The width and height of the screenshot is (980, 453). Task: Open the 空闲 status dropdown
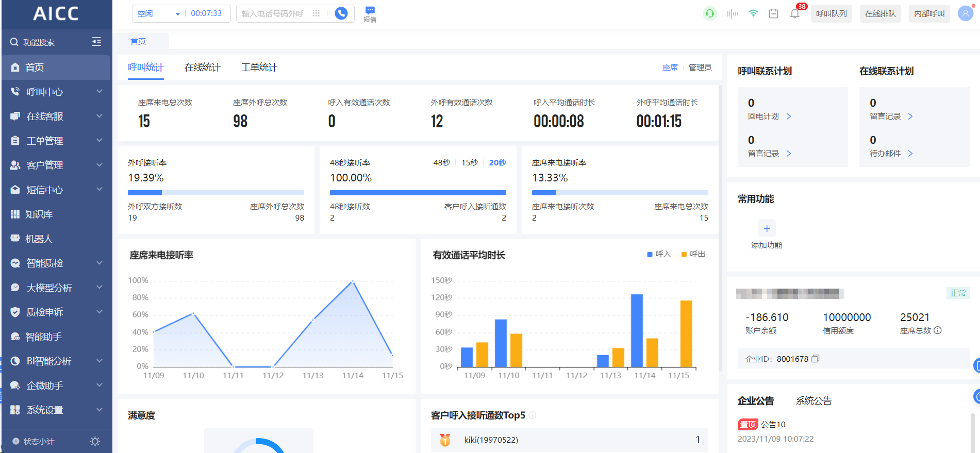158,13
